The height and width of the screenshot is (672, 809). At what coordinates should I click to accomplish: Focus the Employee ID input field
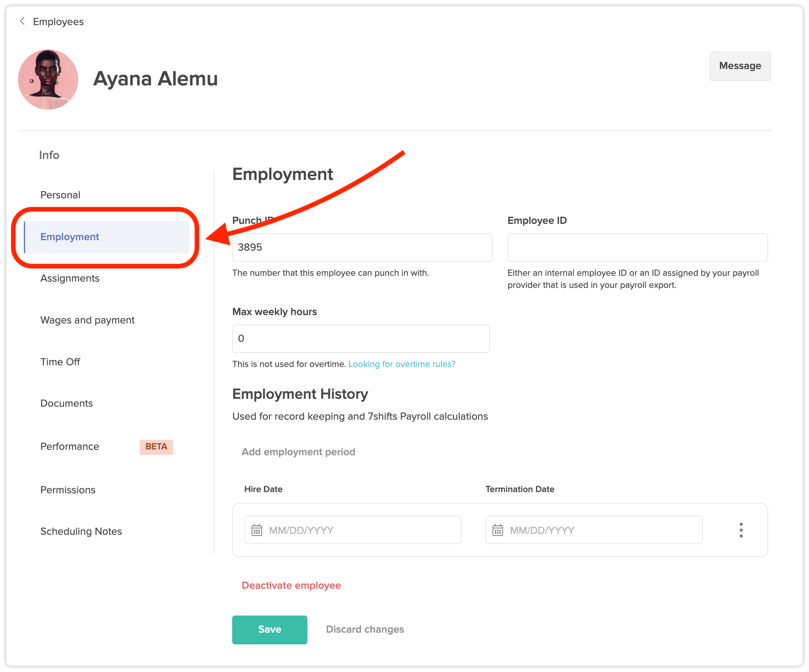pyautogui.click(x=637, y=247)
